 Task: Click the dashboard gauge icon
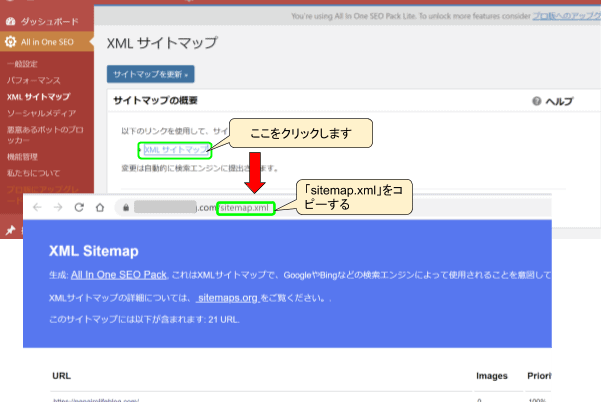10,20
